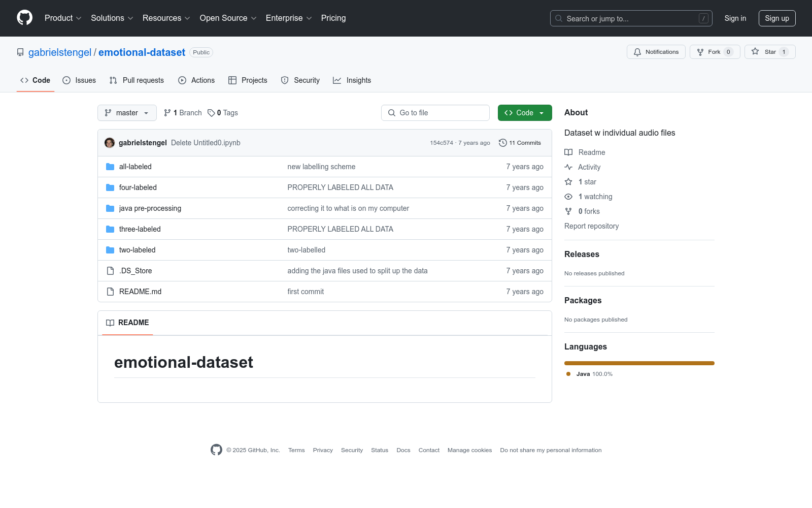The height and width of the screenshot is (508, 812).
Task: Click the three-labeled folder icon
Action: 110,229
